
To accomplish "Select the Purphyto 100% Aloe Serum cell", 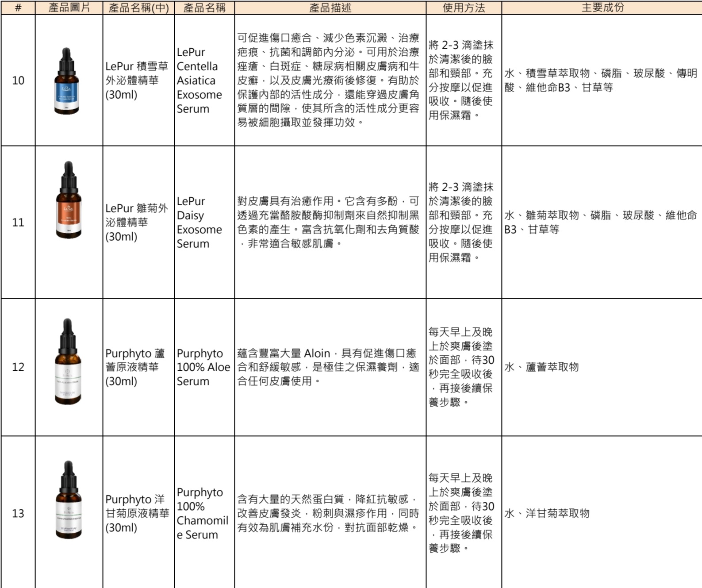I will point(204,367).
